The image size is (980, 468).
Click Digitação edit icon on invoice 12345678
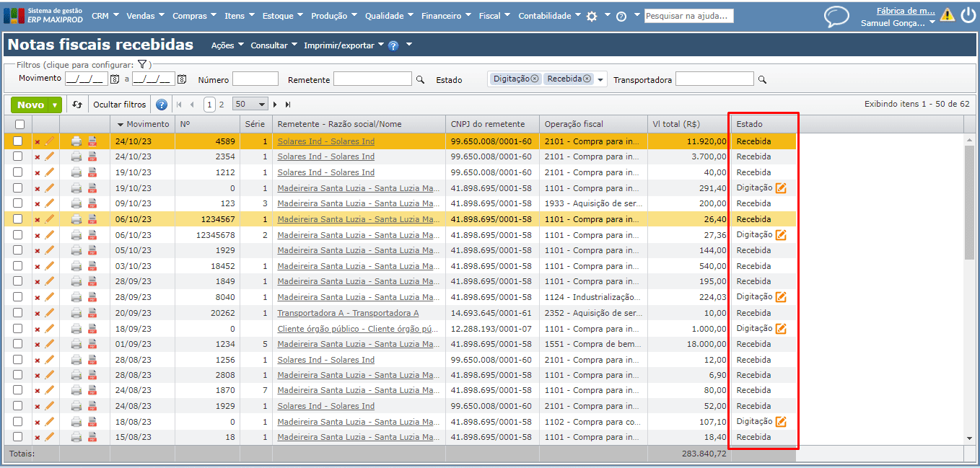pos(781,234)
